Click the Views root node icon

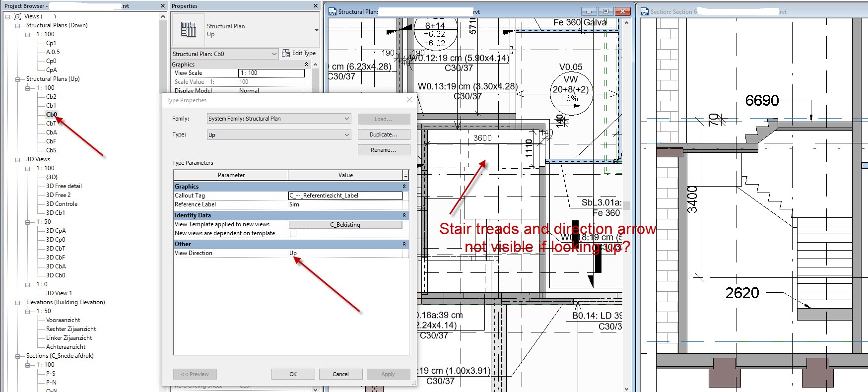[x=18, y=16]
